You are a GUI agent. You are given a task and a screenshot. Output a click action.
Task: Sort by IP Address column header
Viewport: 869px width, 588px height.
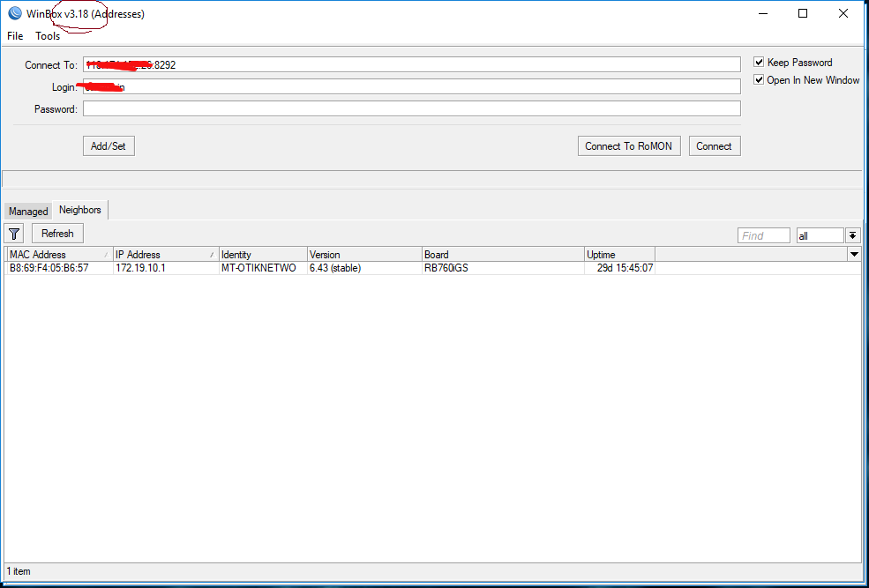click(x=166, y=254)
